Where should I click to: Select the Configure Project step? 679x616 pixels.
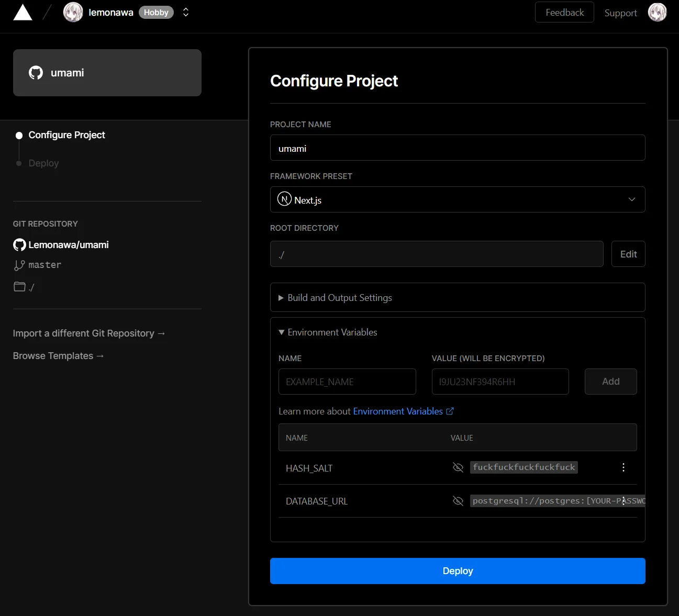tap(66, 135)
